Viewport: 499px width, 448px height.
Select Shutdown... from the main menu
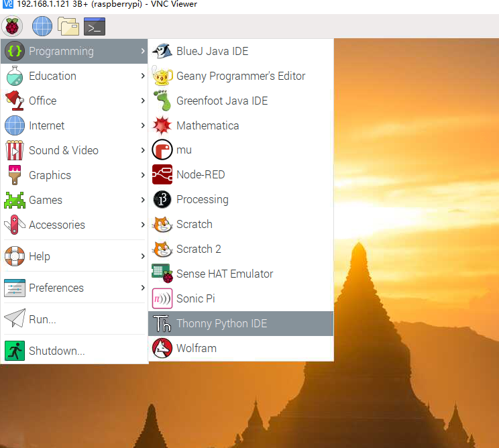[x=74, y=351]
